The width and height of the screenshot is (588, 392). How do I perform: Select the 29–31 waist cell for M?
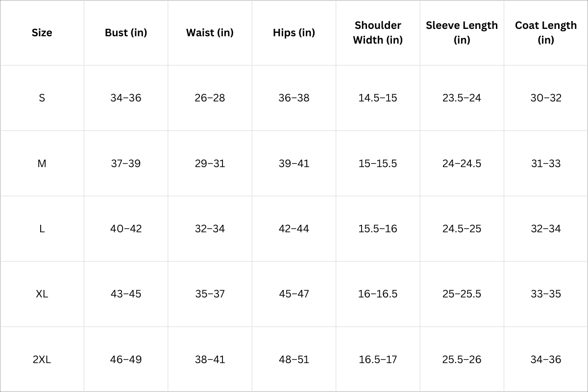tap(210, 164)
